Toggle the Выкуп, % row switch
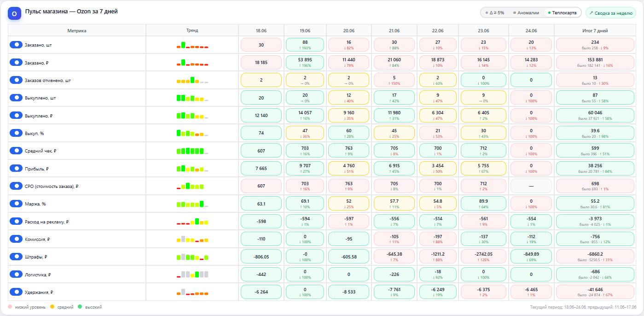The height and width of the screenshot is (316, 644). click(x=16, y=133)
